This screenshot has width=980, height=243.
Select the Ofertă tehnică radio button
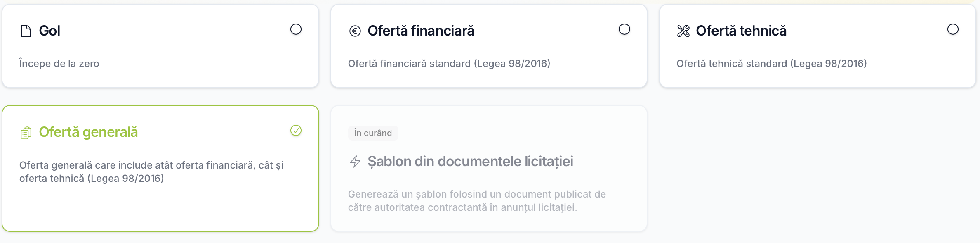tap(953, 29)
